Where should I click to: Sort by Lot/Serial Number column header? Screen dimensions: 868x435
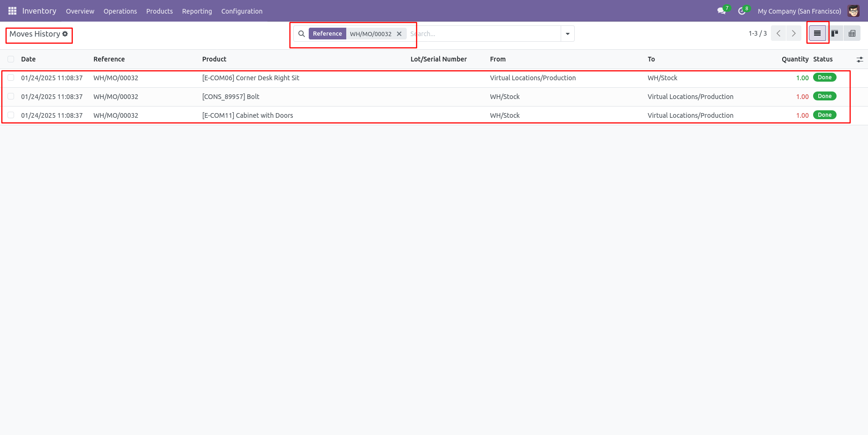coord(438,59)
